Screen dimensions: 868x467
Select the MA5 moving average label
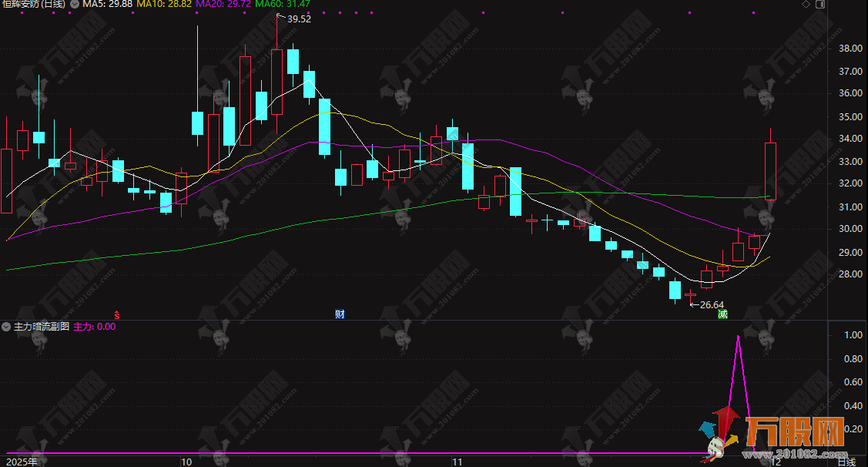(x=107, y=4)
